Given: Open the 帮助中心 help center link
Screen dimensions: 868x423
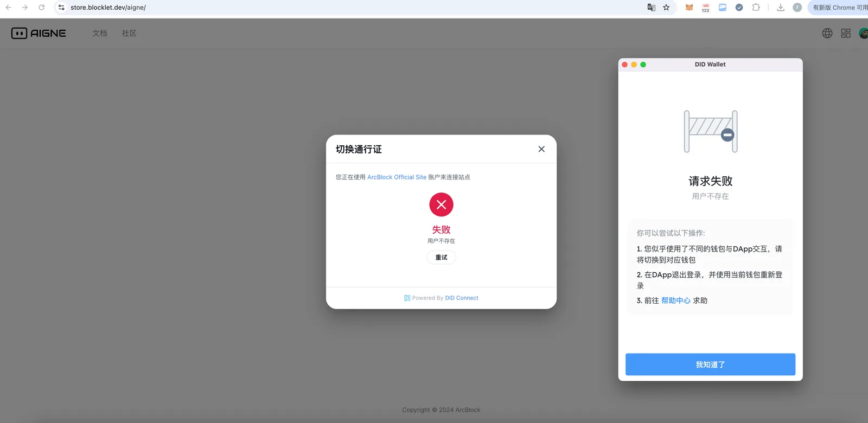Looking at the screenshot, I should click(676, 300).
